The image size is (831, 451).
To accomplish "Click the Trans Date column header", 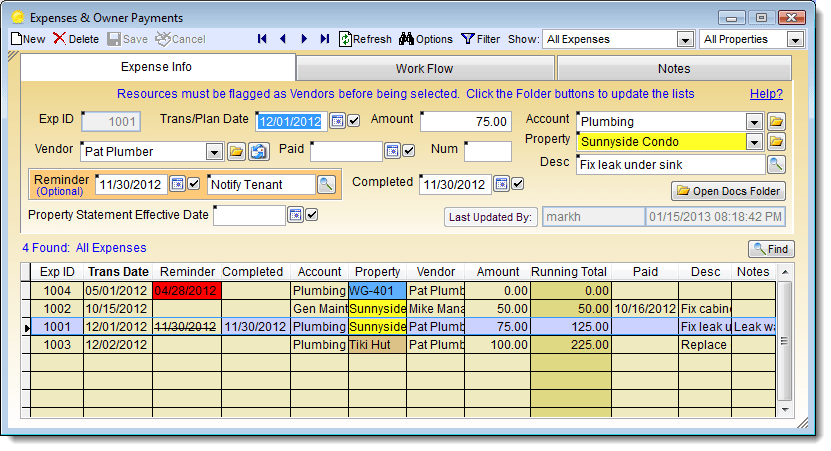I will pos(118,272).
